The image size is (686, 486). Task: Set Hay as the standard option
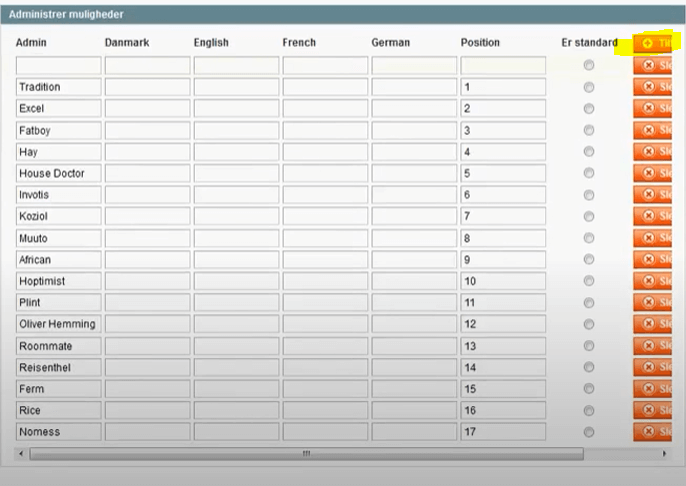pyautogui.click(x=589, y=151)
